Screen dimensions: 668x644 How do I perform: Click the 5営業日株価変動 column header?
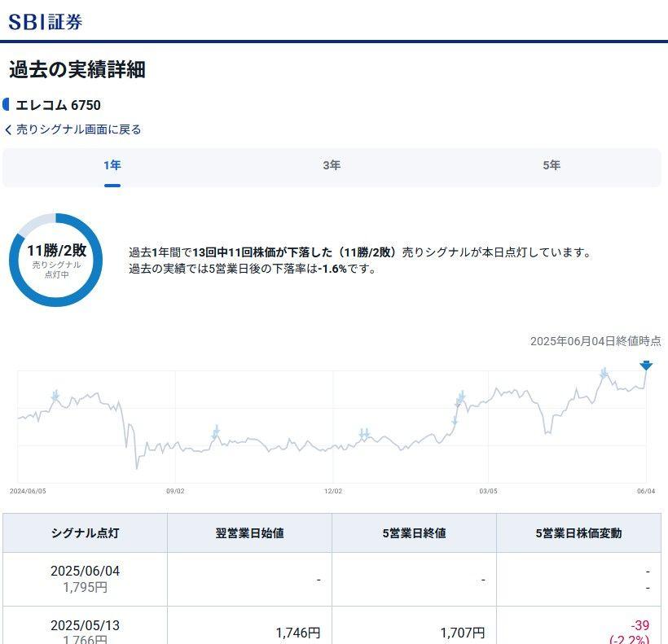coord(578,533)
